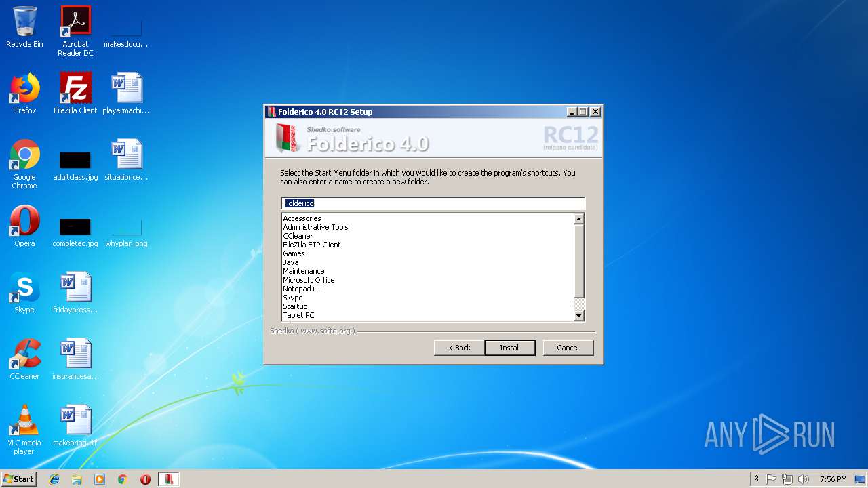Select FileZilla FTP Client in the list
This screenshot has width=868, height=488.
point(312,245)
